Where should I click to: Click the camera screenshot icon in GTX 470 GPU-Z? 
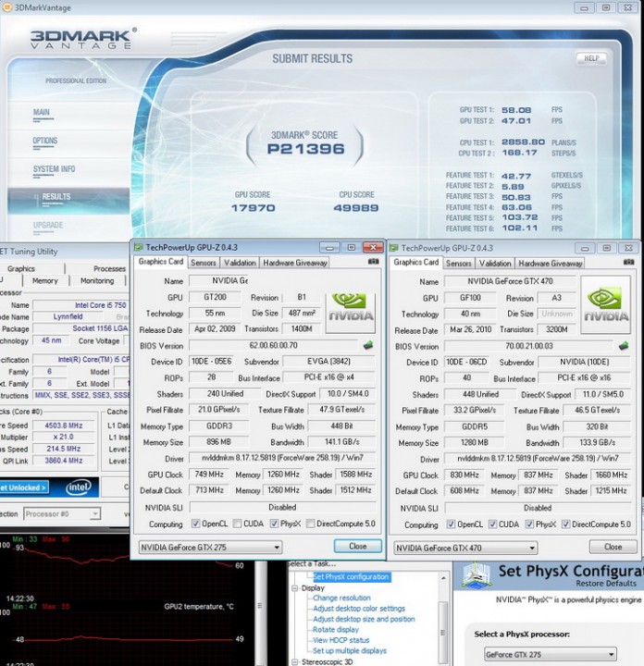[628, 263]
